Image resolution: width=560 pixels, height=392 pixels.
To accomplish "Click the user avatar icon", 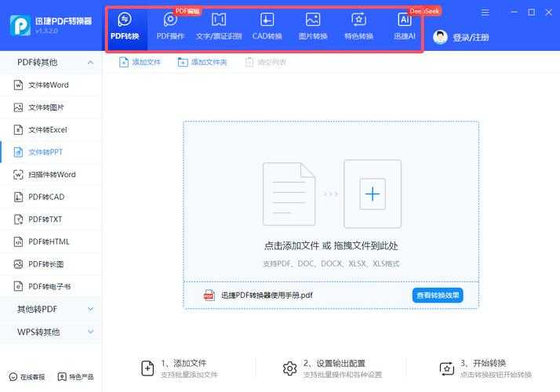I will click(440, 37).
